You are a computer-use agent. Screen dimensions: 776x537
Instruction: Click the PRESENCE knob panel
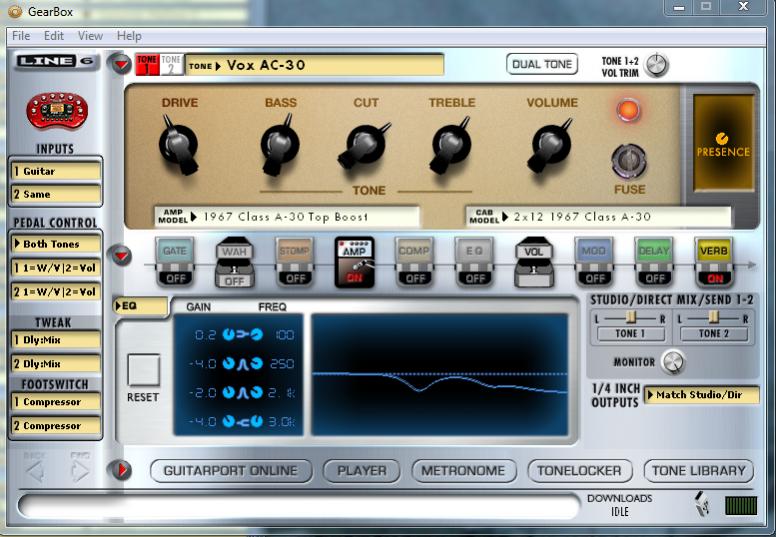click(x=723, y=143)
